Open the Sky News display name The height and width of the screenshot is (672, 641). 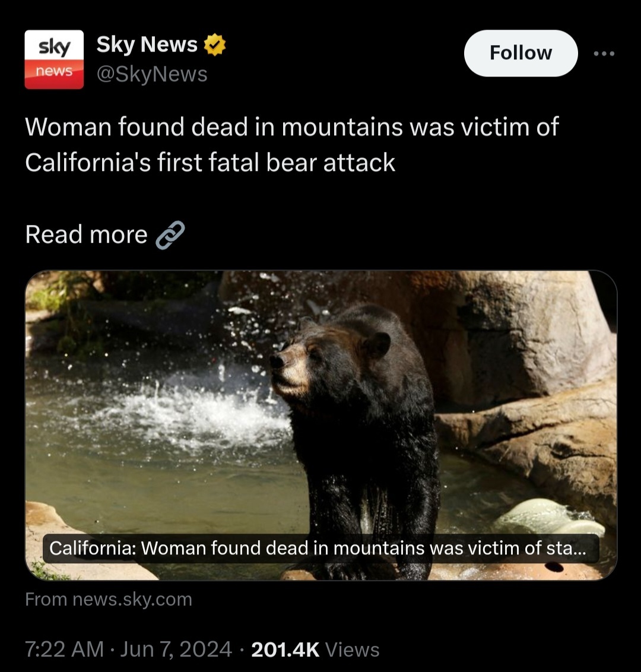[x=147, y=45]
